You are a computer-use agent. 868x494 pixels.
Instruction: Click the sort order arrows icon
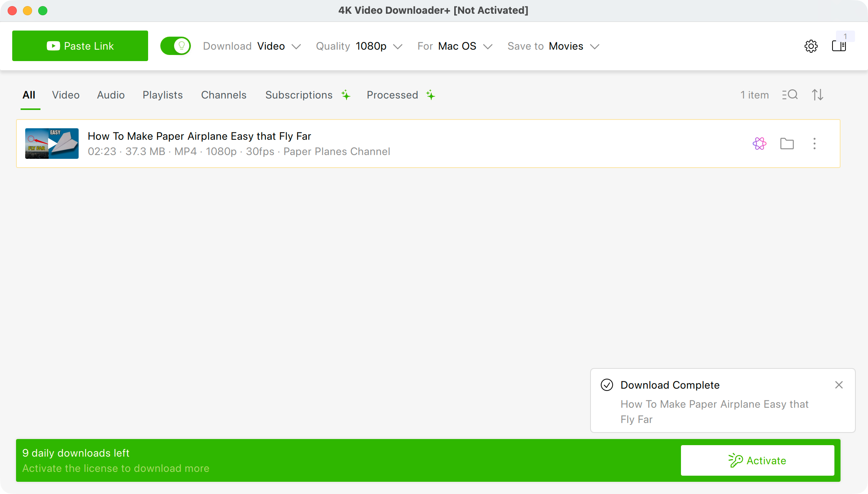[x=817, y=95]
